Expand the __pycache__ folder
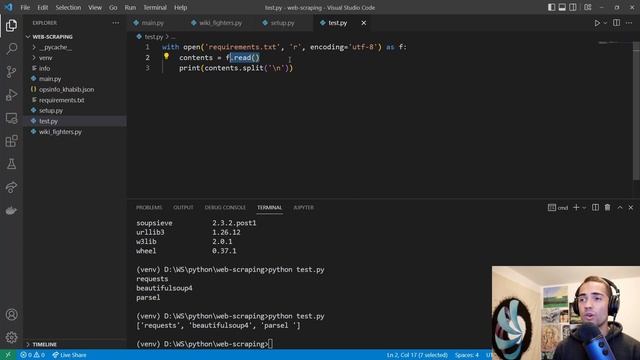 click(56, 47)
